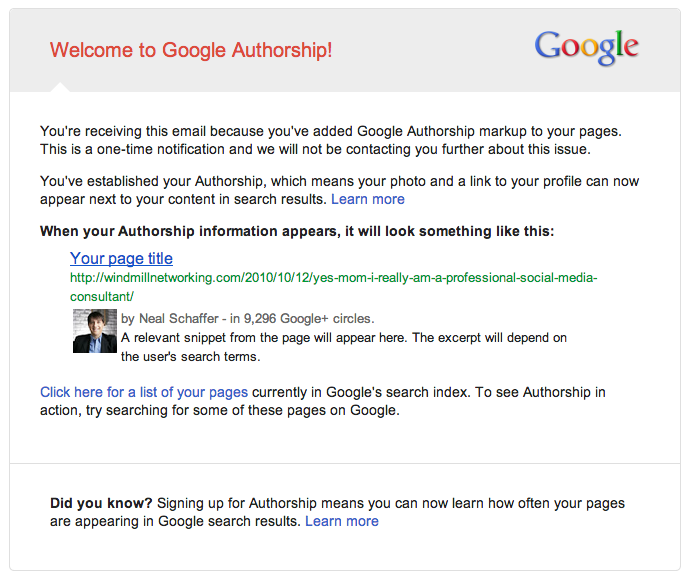Viewport: 692px width, 581px height.
Task: Click the "Welcome to Google Authorship!" heading
Action: click(191, 50)
